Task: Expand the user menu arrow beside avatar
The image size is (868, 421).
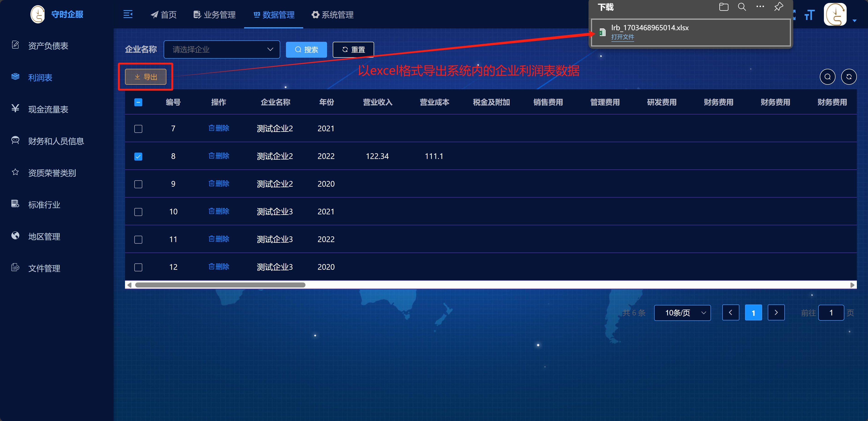Action: coord(854,21)
